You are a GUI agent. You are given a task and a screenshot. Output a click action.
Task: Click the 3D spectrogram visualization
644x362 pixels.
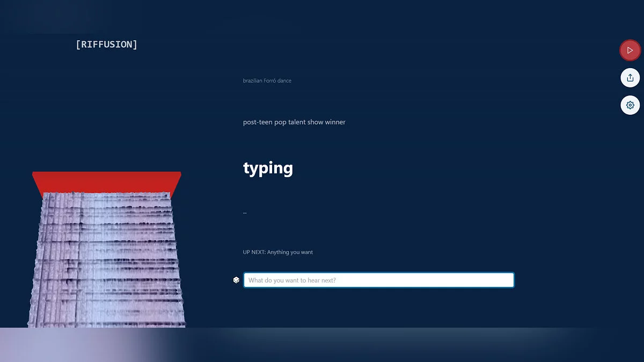(x=107, y=249)
